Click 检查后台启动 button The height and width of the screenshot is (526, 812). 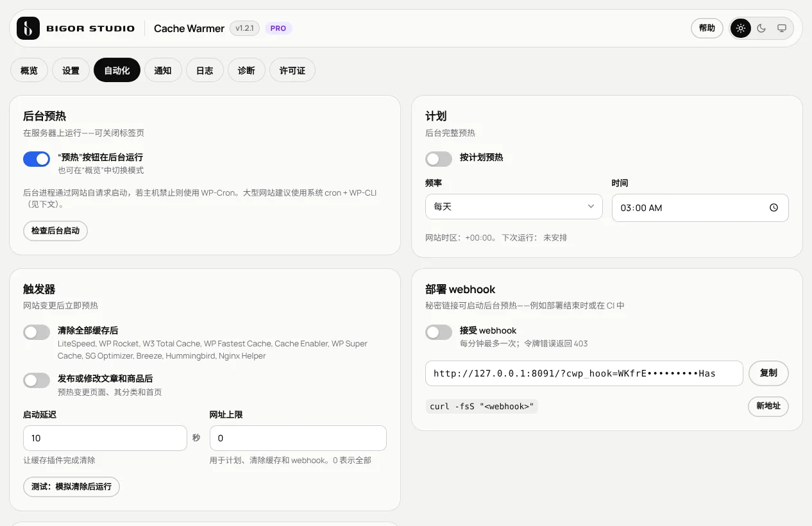point(55,231)
